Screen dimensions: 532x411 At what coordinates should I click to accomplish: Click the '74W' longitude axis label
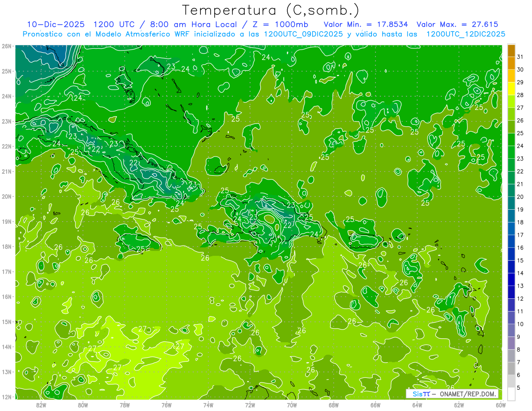coord(208,405)
